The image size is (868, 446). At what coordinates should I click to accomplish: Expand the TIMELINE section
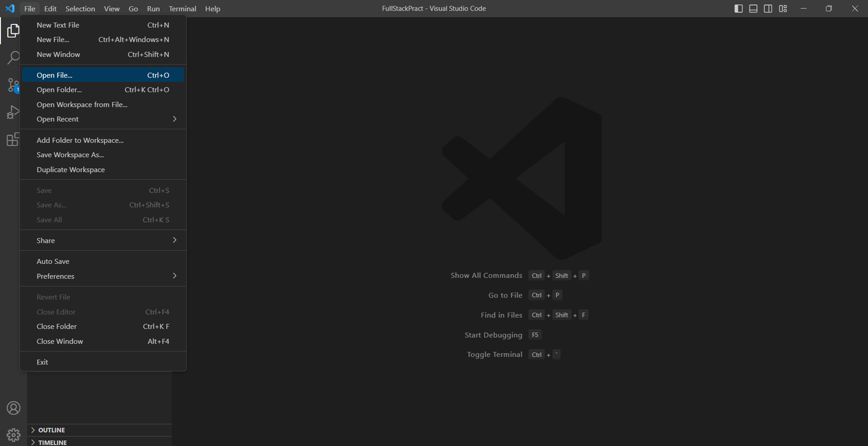[99, 442]
